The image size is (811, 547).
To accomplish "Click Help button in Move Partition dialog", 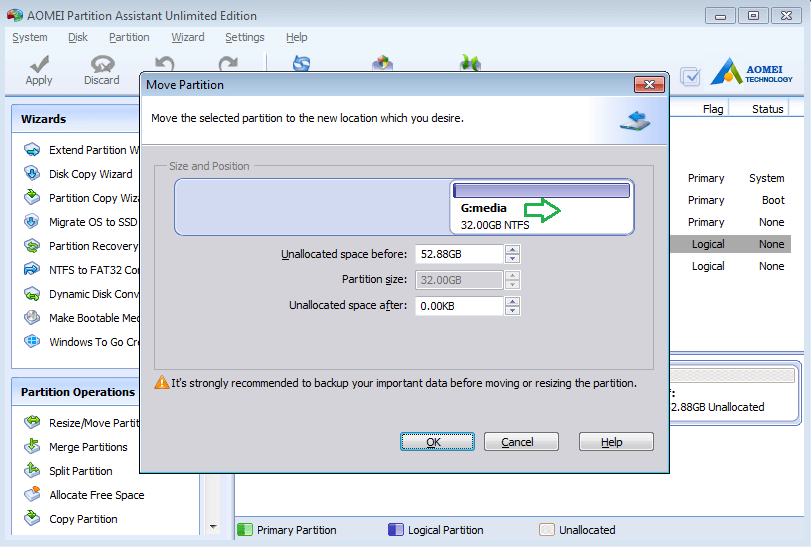I will click(616, 442).
